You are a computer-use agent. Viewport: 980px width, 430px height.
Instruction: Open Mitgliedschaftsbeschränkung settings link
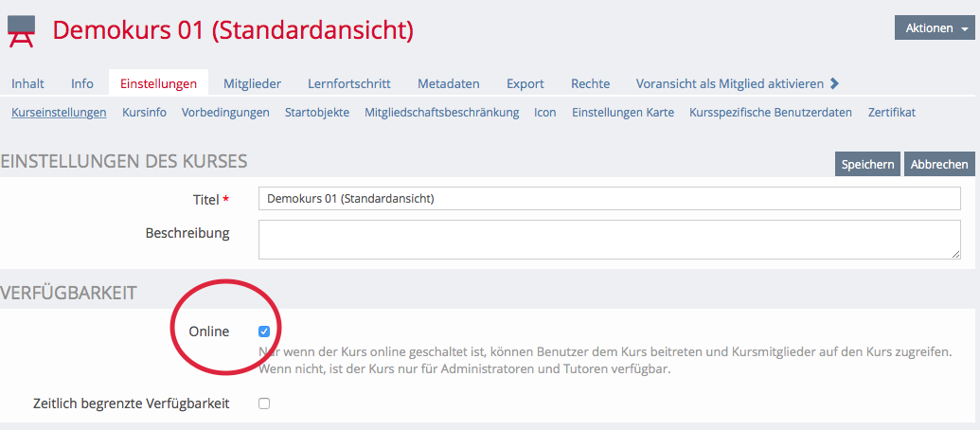click(441, 113)
